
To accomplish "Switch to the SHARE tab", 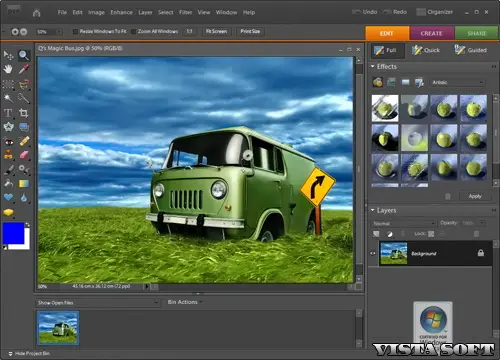I will click(477, 33).
